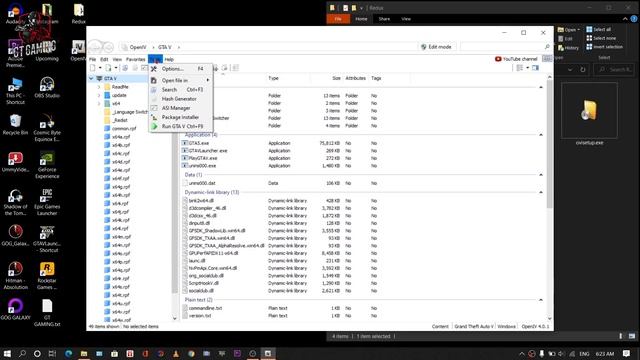Launch Package Installer from the menu
Image resolution: width=640 pixels, height=360 pixels.
point(180,117)
